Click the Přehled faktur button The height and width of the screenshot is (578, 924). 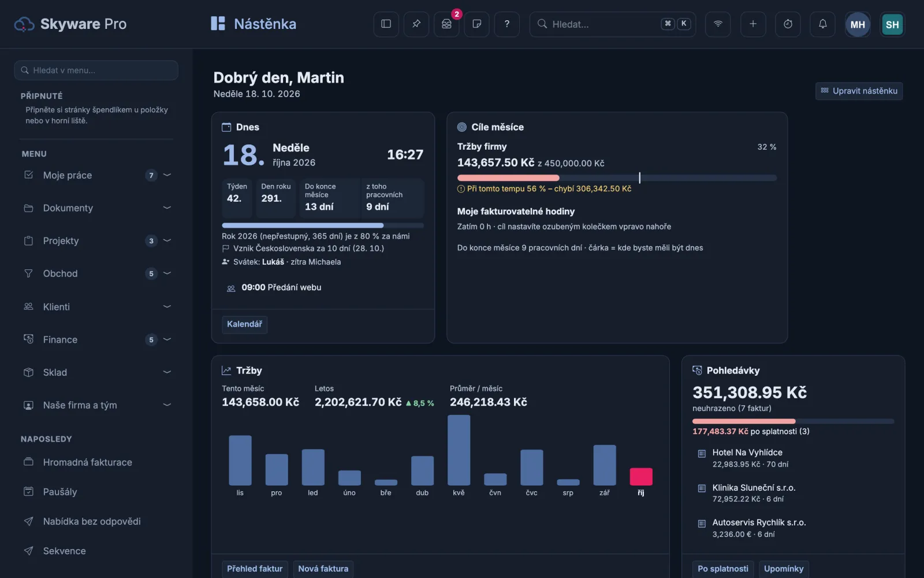[x=255, y=569]
